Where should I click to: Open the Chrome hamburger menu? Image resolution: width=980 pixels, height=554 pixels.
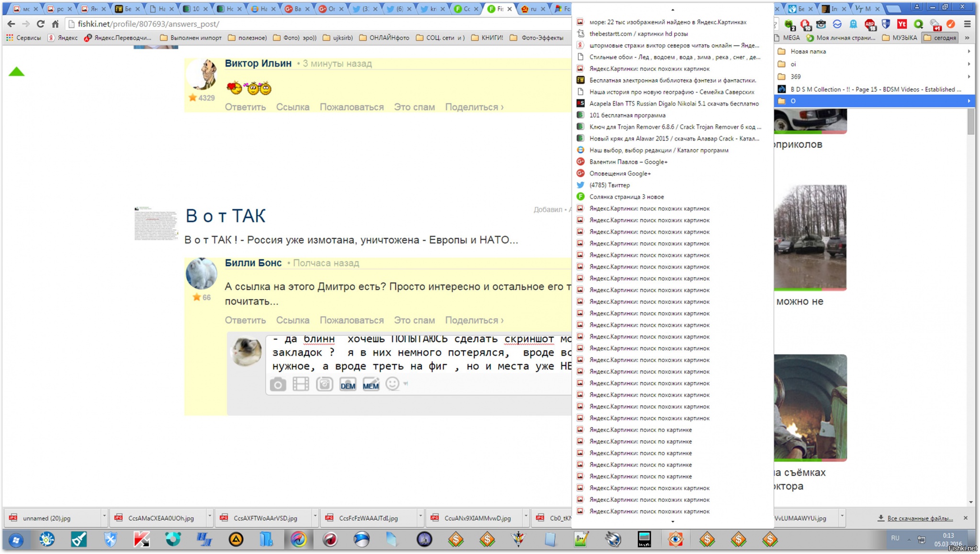[967, 24]
